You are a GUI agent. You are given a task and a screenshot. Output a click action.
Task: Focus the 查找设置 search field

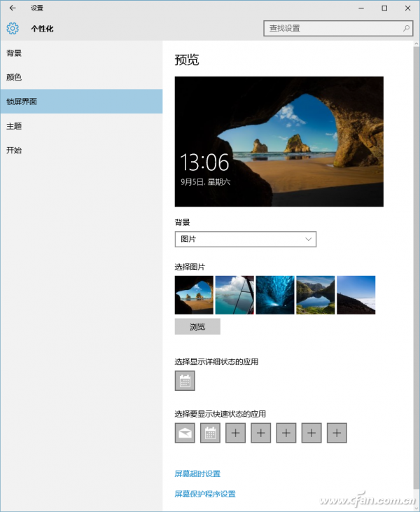pyautogui.click(x=338, y=29)
